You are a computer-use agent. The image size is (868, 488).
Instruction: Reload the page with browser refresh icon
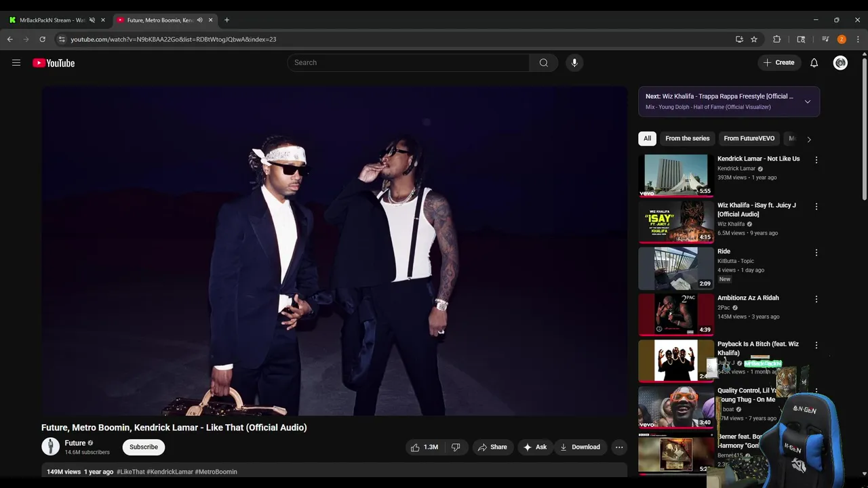click(42, 39)
